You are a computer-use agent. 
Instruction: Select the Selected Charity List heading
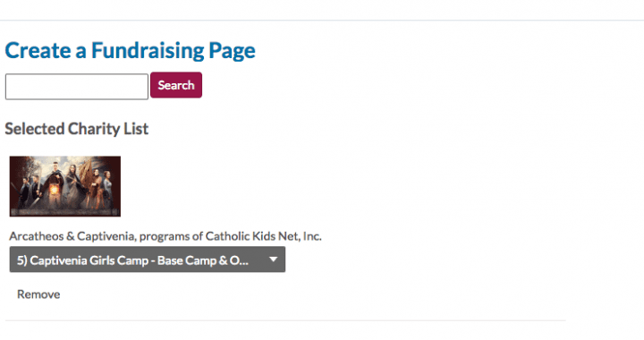(76, 129)
